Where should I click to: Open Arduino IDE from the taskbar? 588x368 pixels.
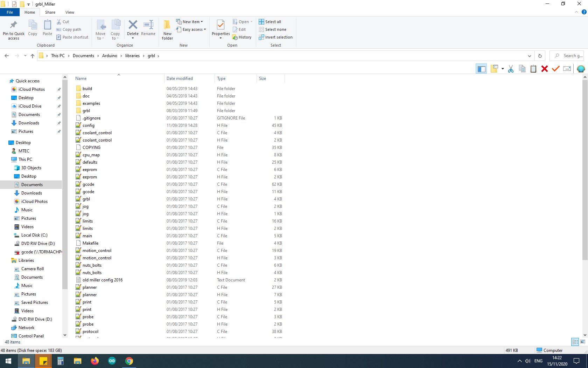pyautogui.click(x=112, y=361)
